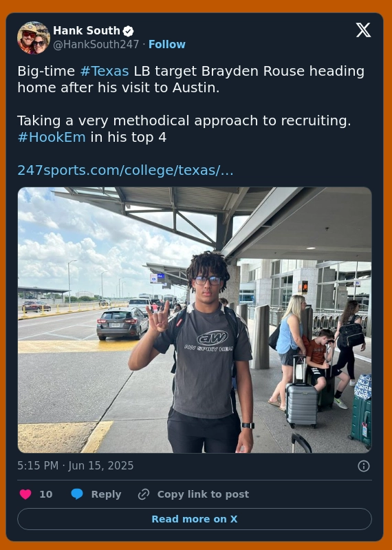Follow Hank South
Viewport: 392px width, 550px height.
click(166, 45)
